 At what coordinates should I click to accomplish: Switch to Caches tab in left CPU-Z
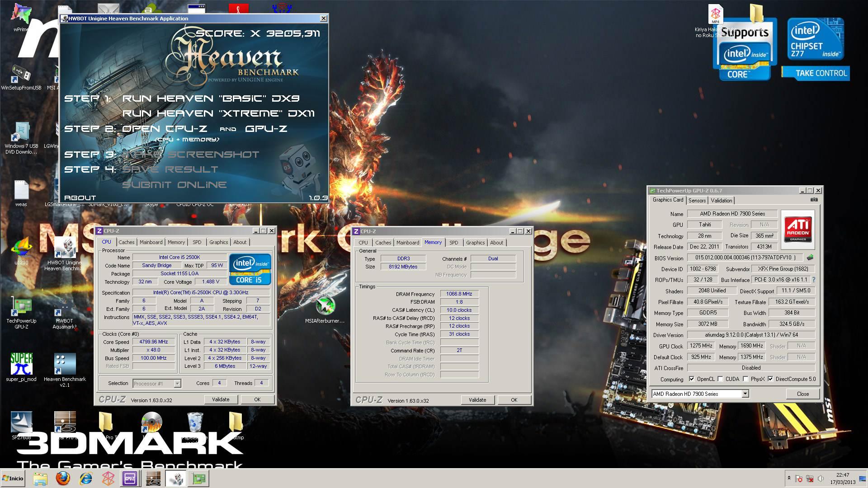point(127,242)
